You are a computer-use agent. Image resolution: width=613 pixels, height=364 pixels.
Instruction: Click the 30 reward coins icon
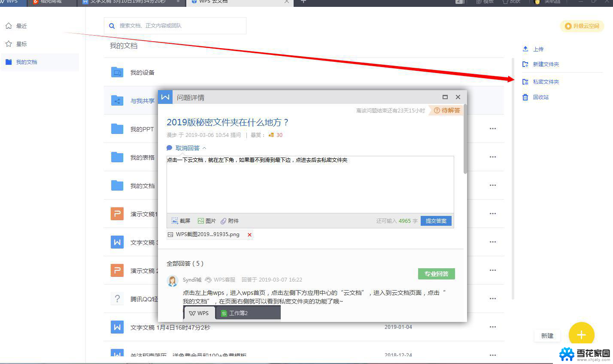[x=271, y=135]
